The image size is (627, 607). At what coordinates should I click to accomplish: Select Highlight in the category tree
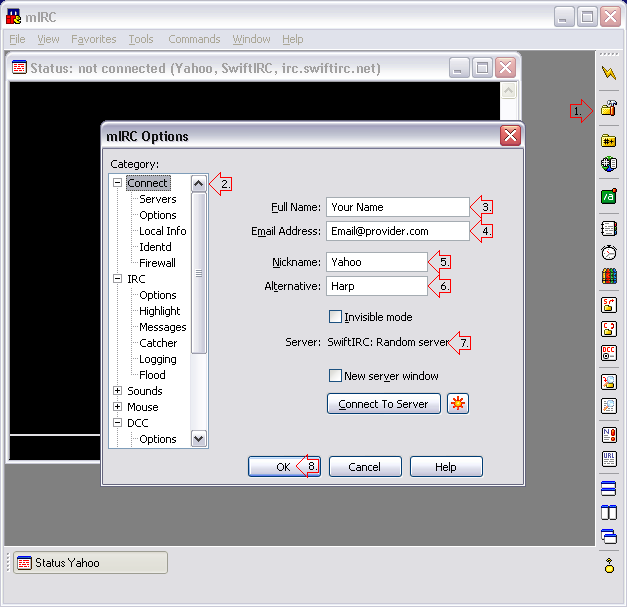160,311
